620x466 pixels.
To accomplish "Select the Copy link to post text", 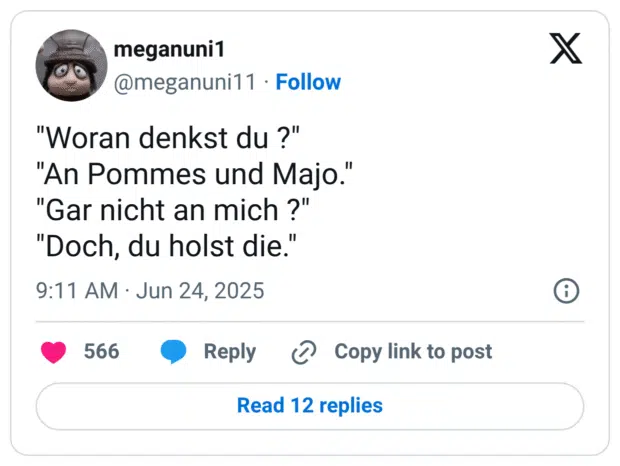I will tap(413, 351).
